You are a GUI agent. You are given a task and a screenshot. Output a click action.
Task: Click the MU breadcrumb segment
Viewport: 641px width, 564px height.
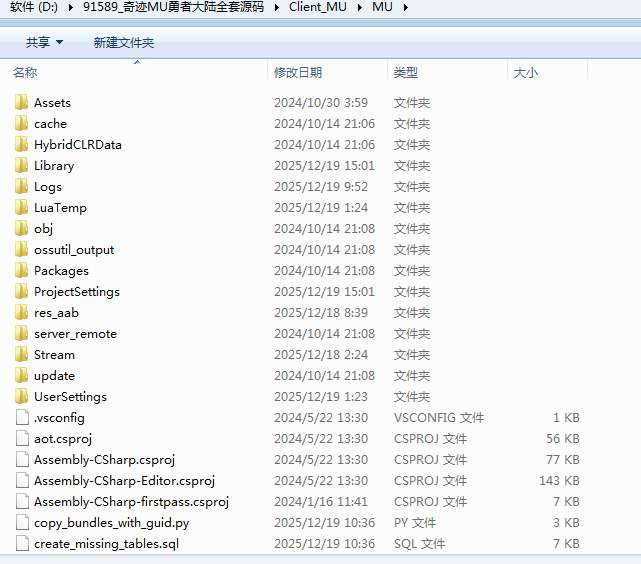(382, 7)
